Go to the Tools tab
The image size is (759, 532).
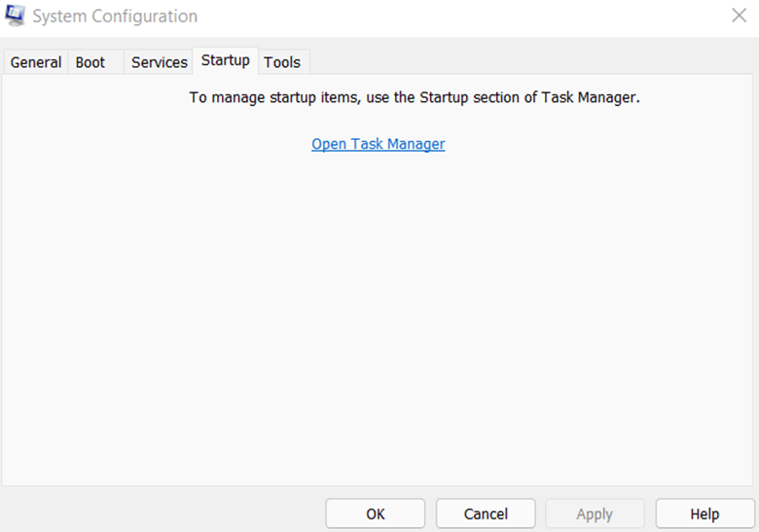click(x=282, y=62)
